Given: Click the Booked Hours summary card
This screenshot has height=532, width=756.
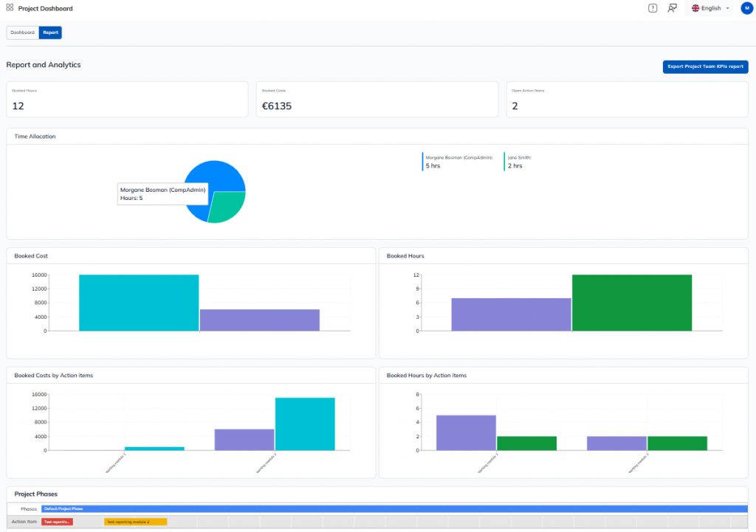Looking at the screenshot, I should [127, 100].
